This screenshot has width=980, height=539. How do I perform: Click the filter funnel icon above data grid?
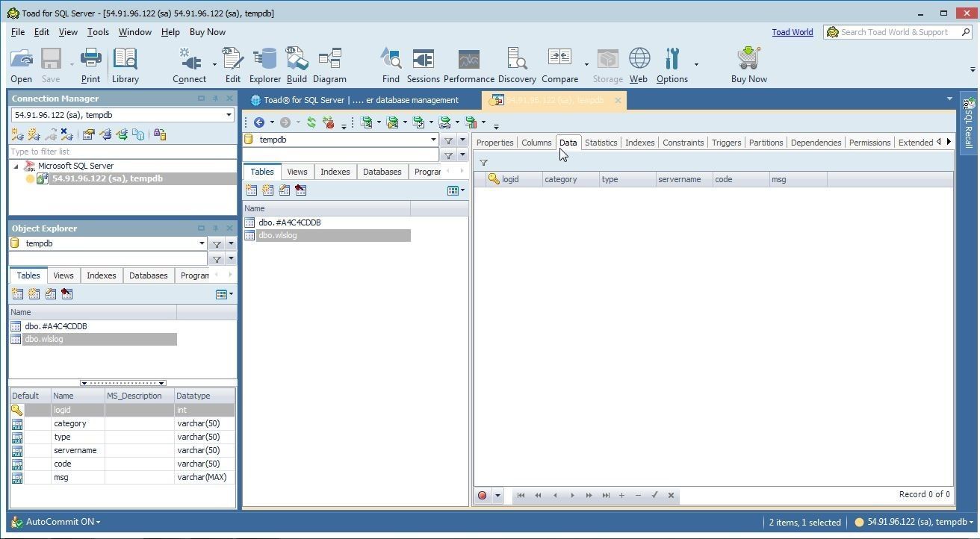point(483,163)
